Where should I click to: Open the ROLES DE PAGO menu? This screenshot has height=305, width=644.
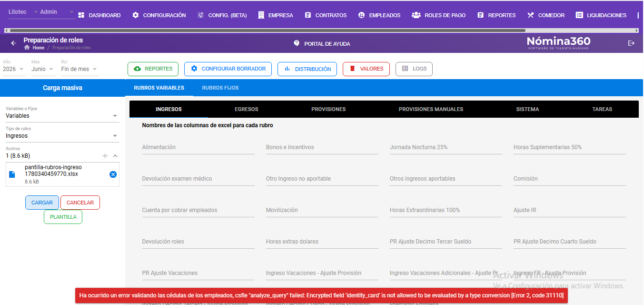tap(438, 15)
